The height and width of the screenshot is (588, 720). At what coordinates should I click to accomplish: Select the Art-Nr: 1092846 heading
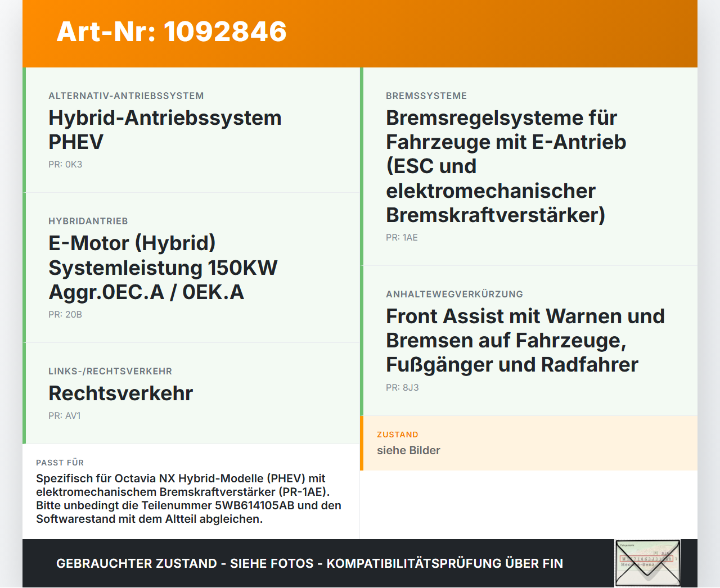tap(172, 31)
